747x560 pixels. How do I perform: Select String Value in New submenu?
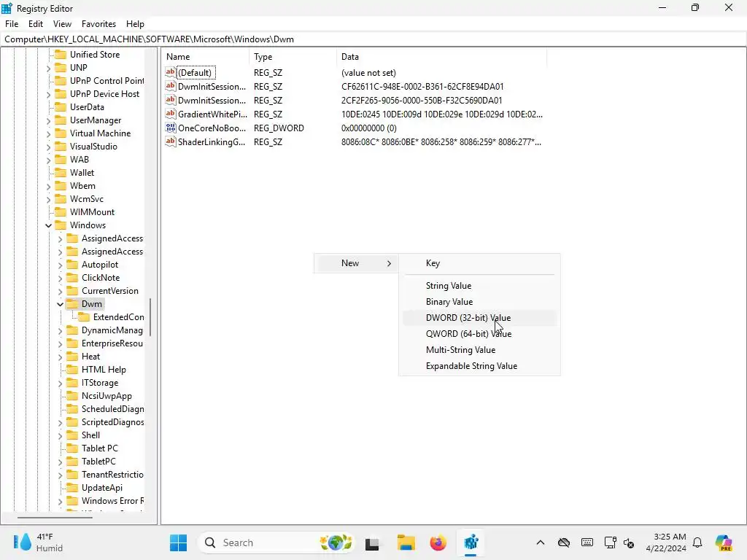(x=479, y=286)
